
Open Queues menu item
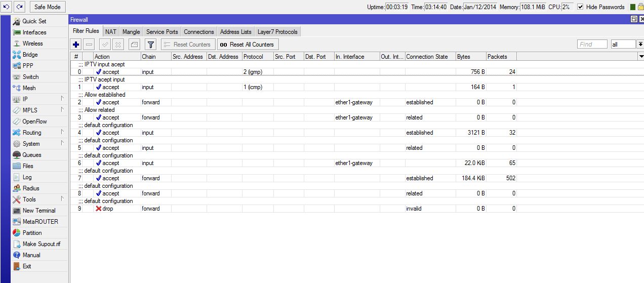39,155
